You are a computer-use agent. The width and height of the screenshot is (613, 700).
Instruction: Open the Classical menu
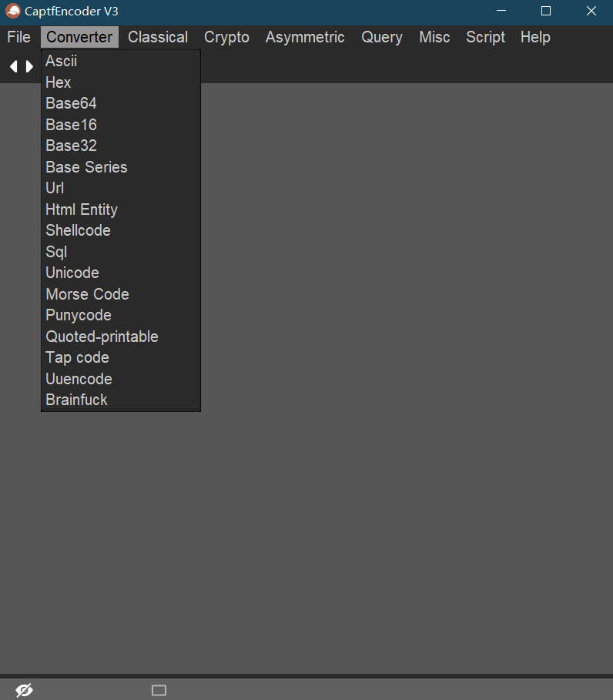(158, 37)
